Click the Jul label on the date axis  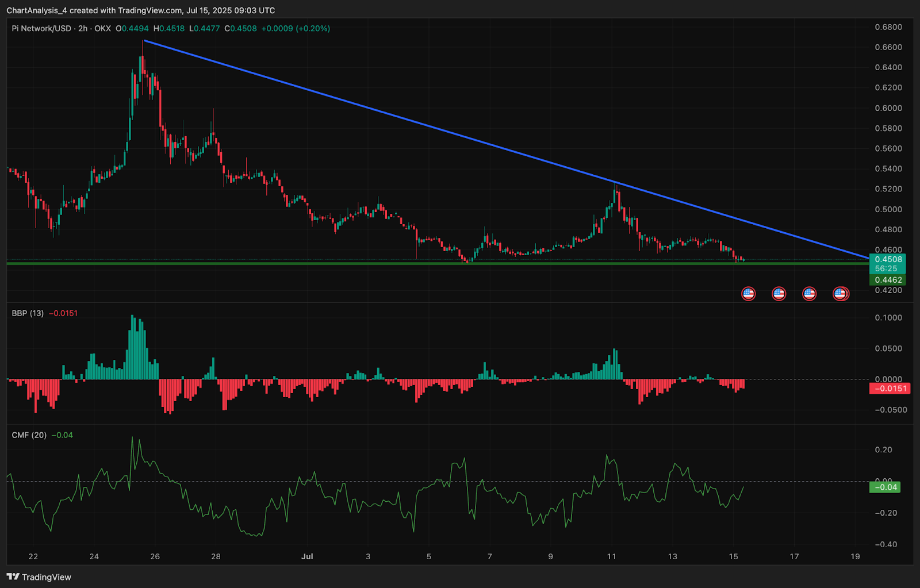click(307, 556)
